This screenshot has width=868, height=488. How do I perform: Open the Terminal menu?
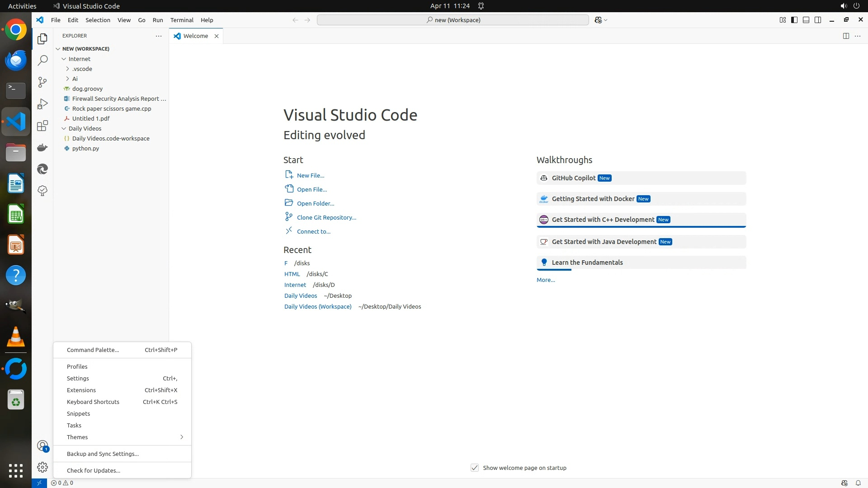point(182,20)
